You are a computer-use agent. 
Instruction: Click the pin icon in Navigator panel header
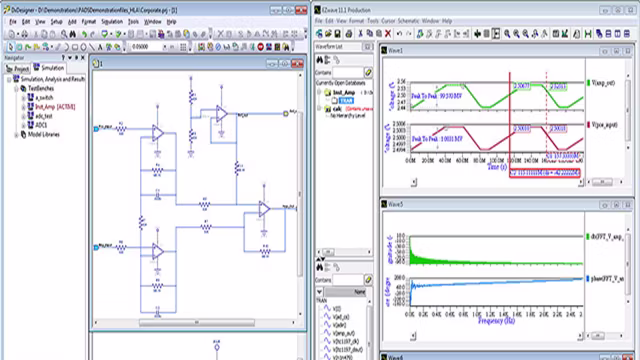pyautogui.click(x=76, y=58)
